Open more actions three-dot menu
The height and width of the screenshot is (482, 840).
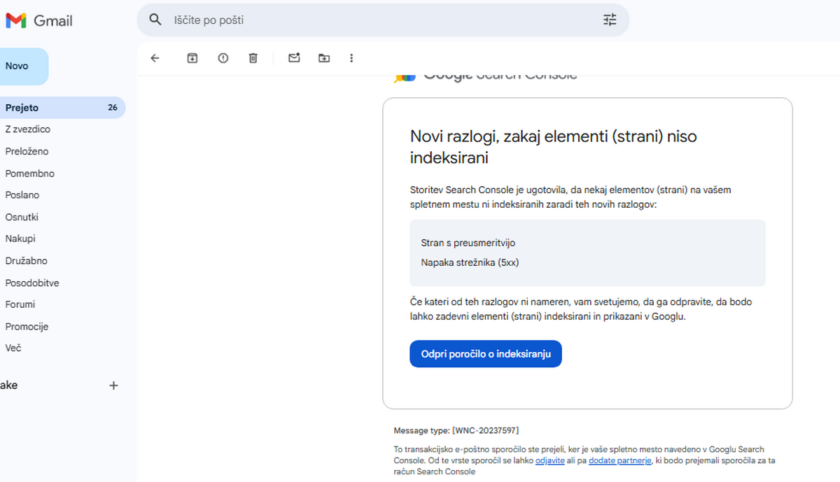click(351, 58)
